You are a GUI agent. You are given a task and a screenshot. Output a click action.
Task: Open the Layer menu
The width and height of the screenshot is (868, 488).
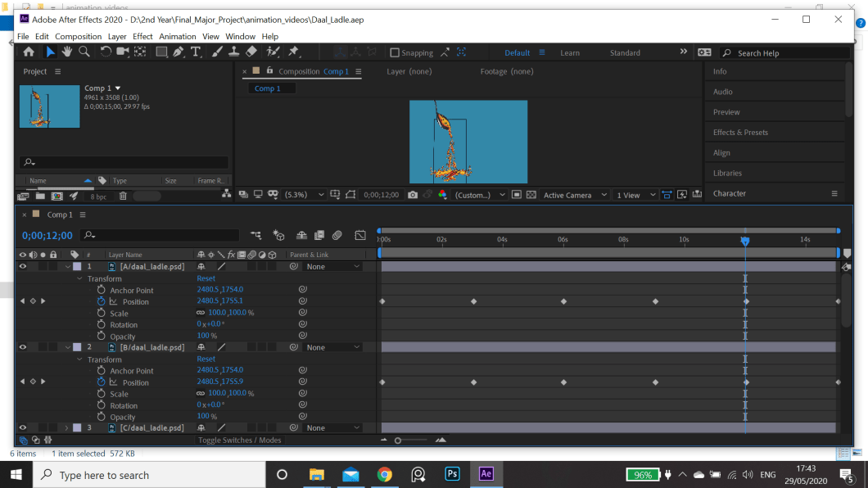coord(117,37)
